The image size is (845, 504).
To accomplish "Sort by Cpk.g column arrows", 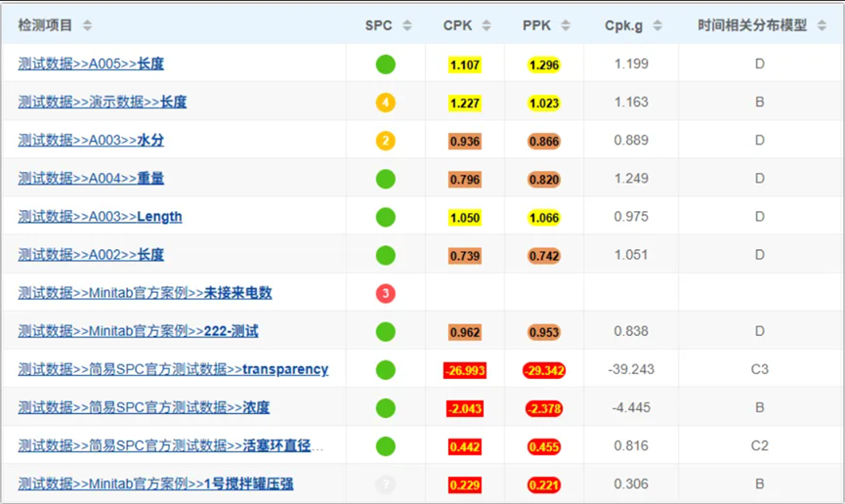I will pos(656,25).
